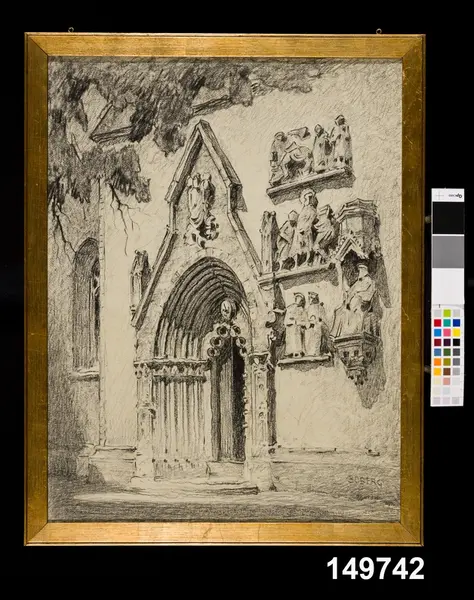Click the inventory number 149742
Image resolution: width=474 pixels, height=600 pixels.
(x=375, y=569)
